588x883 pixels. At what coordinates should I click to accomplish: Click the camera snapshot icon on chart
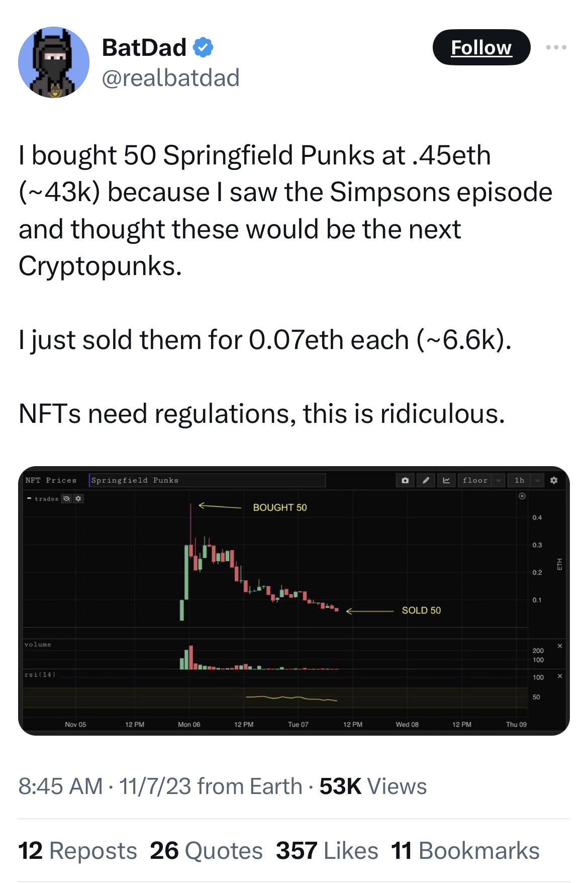pos(405,480)
